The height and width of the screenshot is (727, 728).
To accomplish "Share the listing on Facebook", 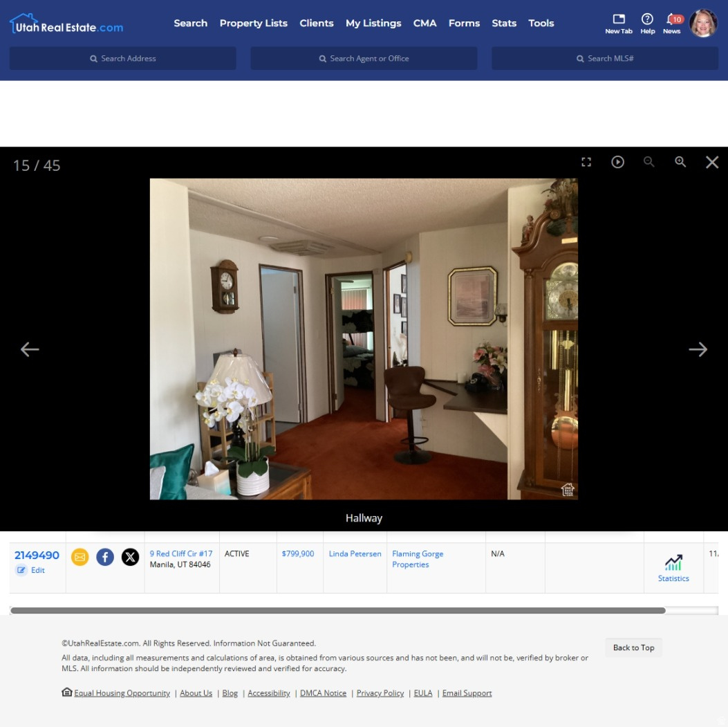I will (105, 557).
